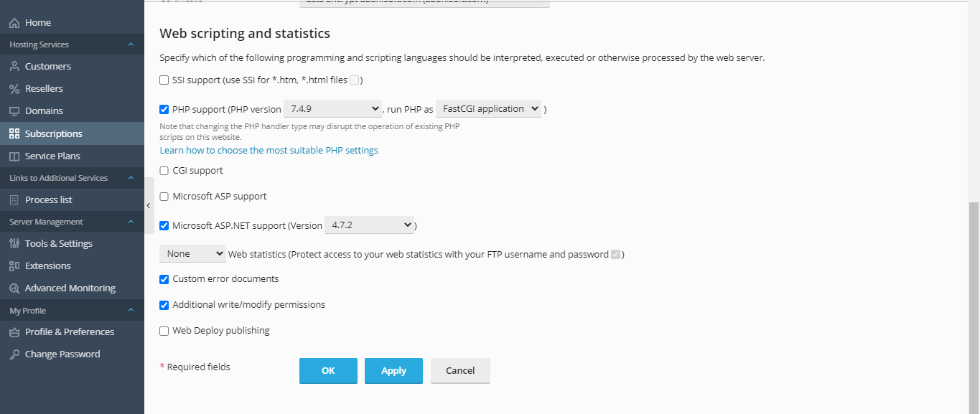
Task: Click the Extensions icon in the sidebar
Action: tap(14, 266)
